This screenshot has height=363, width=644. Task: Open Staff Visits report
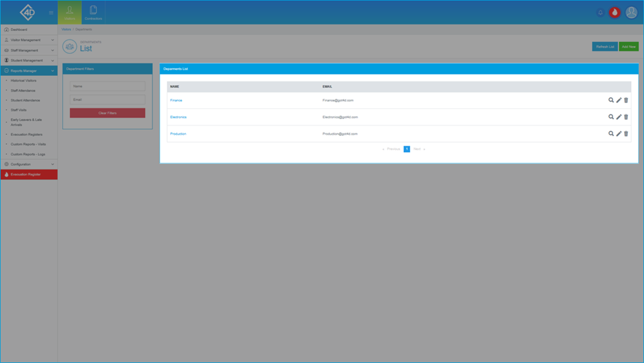click(19, 110)
